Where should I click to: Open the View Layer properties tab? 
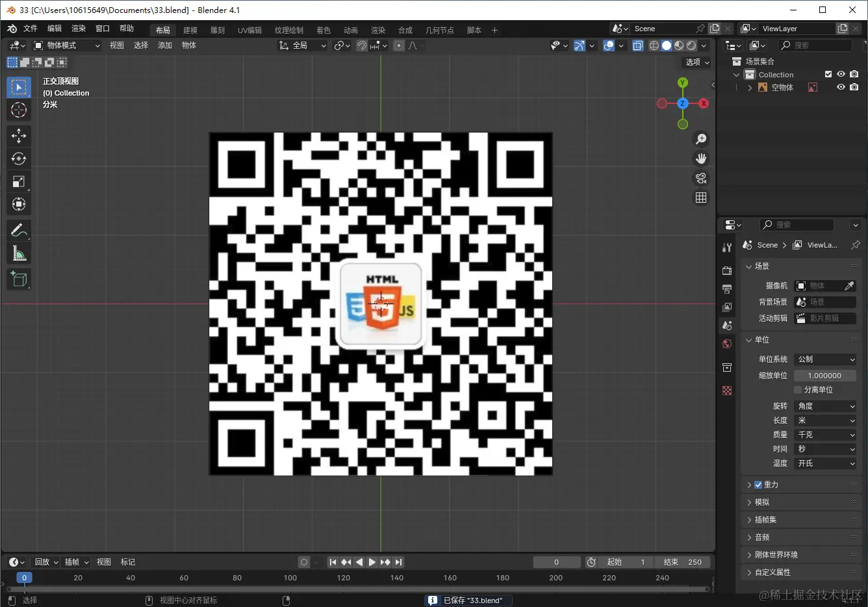click(x=727, y=307)
